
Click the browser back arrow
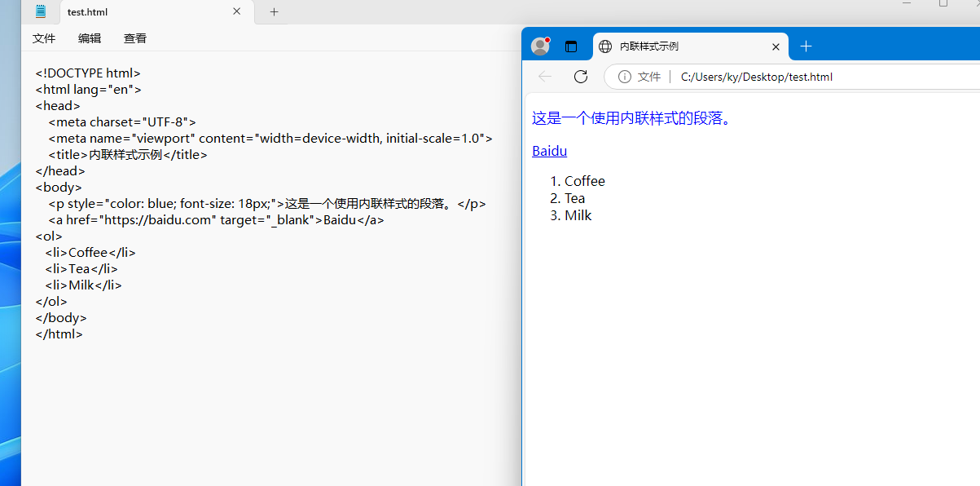click(x=545, y=77)
